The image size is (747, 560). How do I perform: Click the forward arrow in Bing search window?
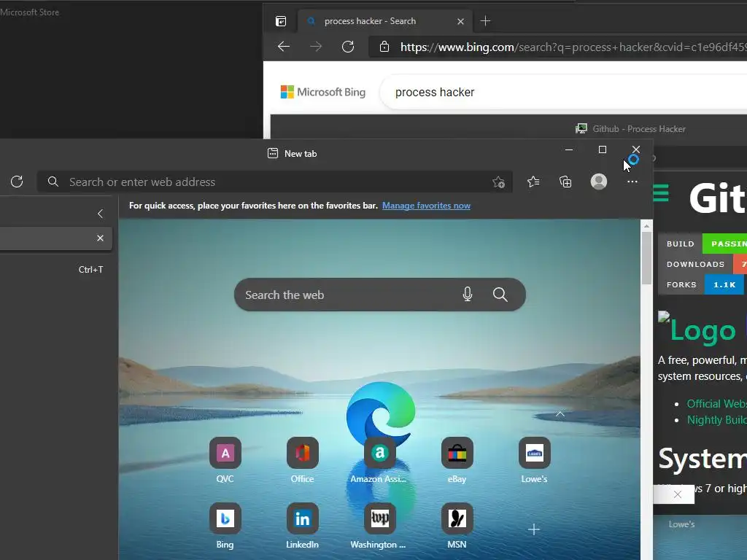(316, 46)
